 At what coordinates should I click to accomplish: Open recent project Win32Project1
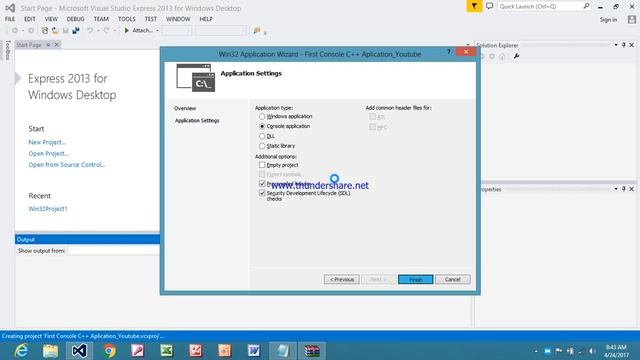tap(48, 209)
